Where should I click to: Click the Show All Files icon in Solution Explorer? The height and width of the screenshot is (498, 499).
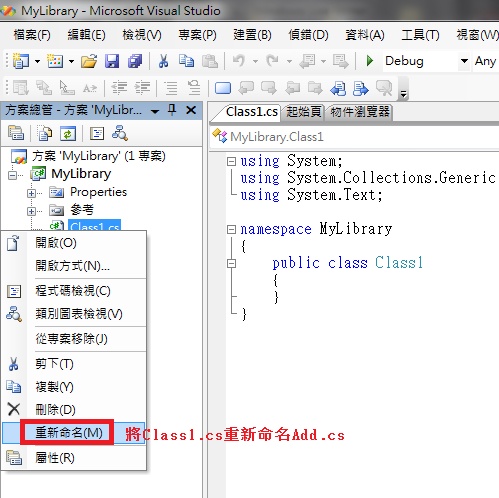45,133
